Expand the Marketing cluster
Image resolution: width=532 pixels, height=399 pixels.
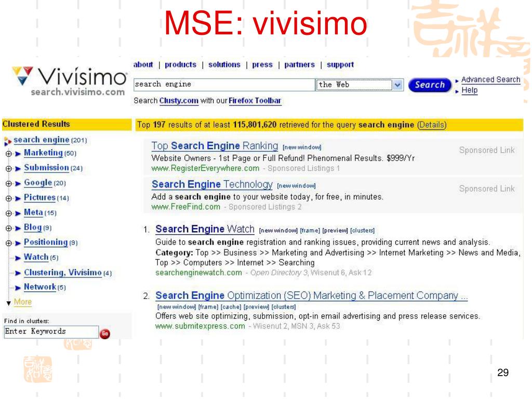[x=9, y=154]
